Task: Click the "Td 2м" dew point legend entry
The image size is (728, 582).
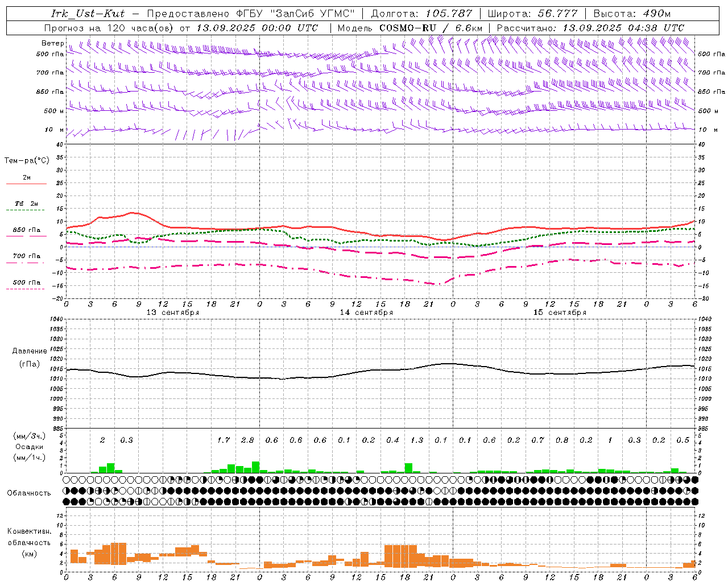Action: click(x=27, y=203)
